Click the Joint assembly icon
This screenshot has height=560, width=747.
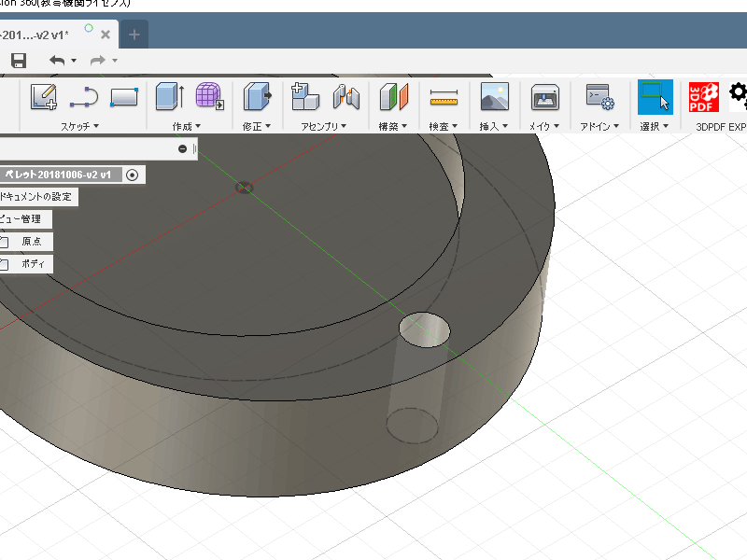point(346,96)
